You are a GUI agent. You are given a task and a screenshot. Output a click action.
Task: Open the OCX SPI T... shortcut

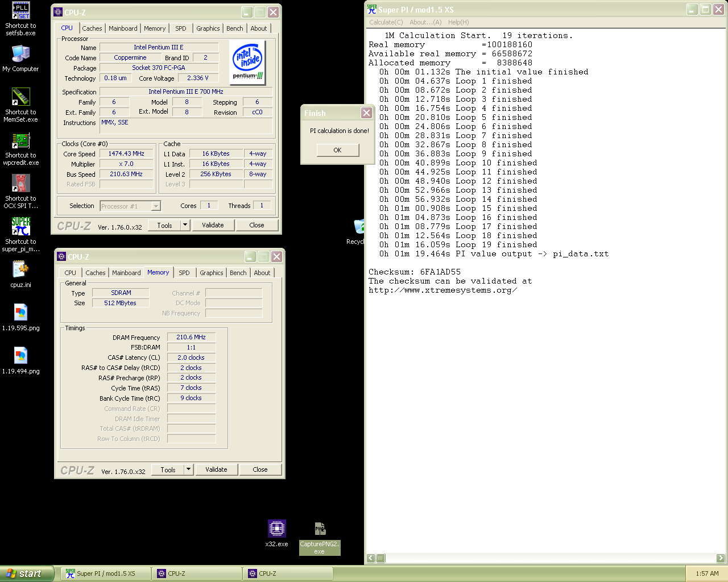tap(21, 184)
